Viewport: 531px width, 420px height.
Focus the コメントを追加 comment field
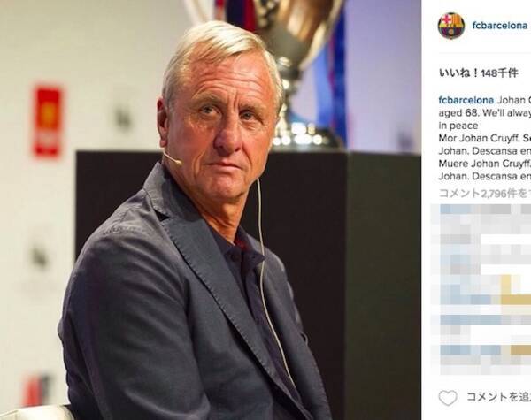coord(498,397)
